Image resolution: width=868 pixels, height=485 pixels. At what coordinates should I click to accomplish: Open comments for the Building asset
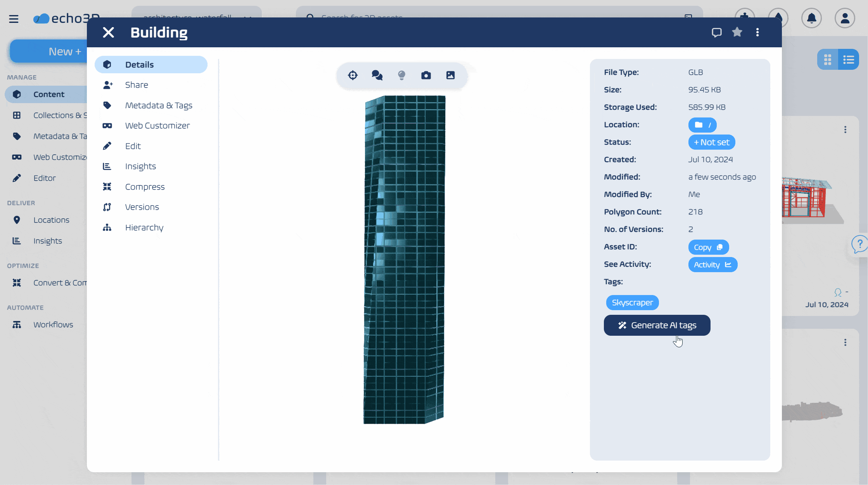(717, 33)
